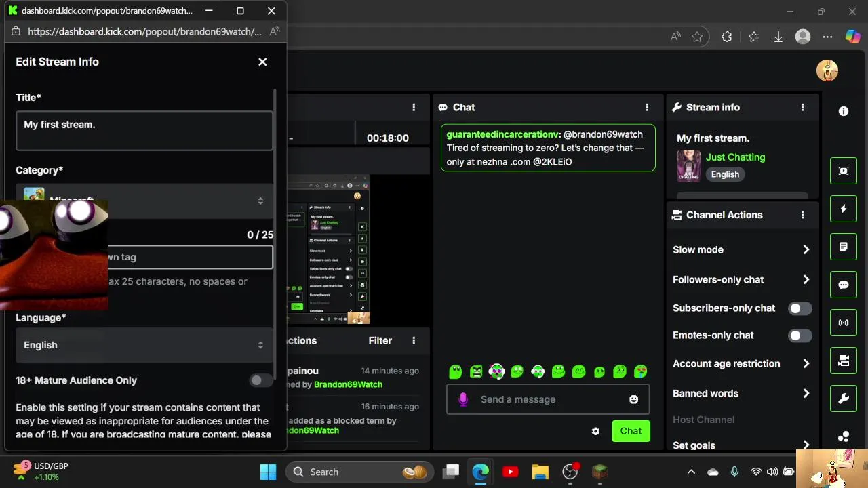
Task: Open Minecraft from the taskbar
Action: click(x=599, y=472)
